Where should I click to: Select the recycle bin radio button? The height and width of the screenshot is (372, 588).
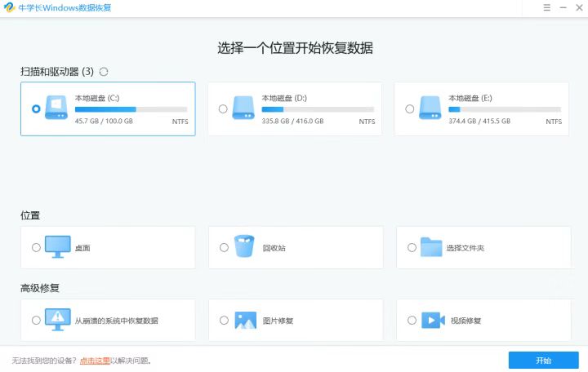tap(224, 247)
